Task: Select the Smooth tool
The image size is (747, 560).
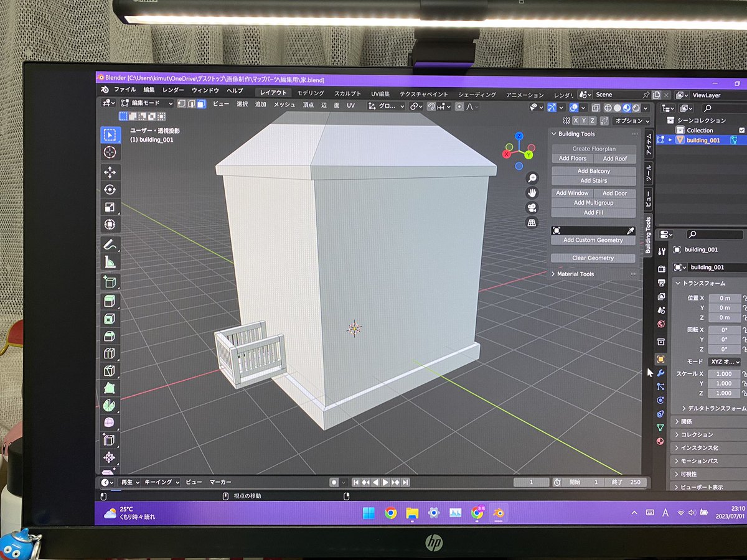Action: coord(110,423)
